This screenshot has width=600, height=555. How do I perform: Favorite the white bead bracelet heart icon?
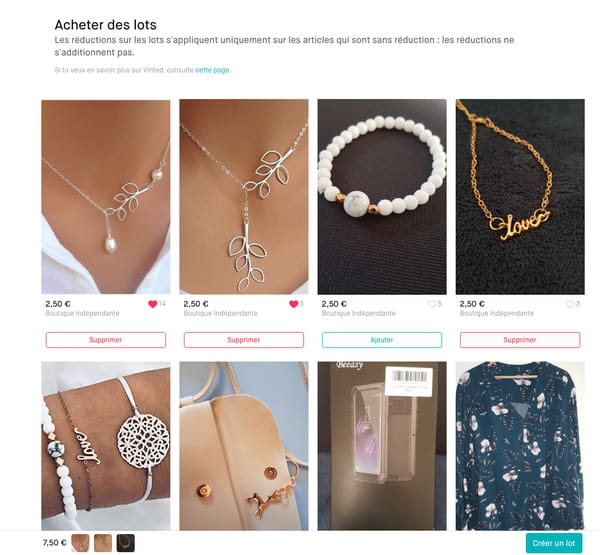[431, 304]
